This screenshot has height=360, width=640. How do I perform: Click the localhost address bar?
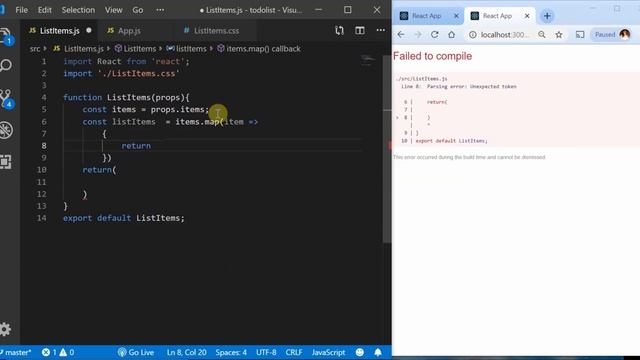pos(504,35)
